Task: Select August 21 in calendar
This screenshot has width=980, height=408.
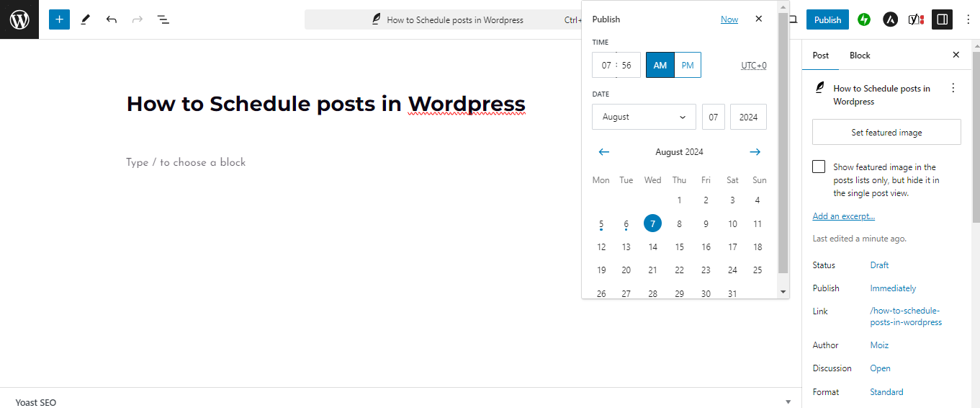Action: (652, 270)
